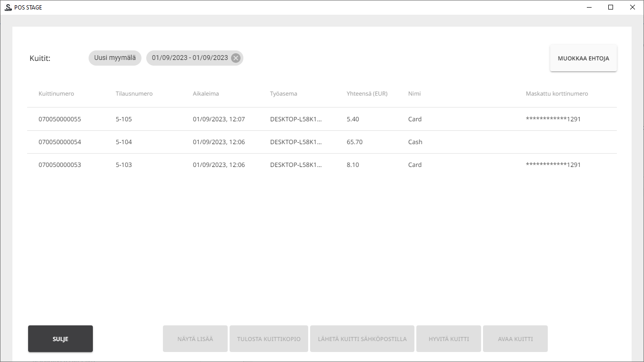Click the Kuittinumero column header

pyautogui.click(x=56, y=94)
